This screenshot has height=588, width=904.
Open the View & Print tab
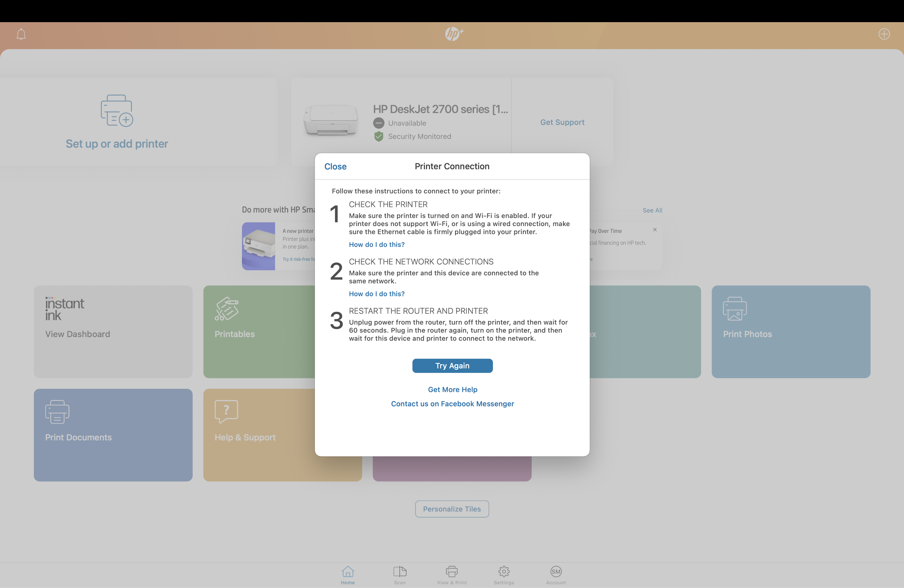[x=452, y=575]
